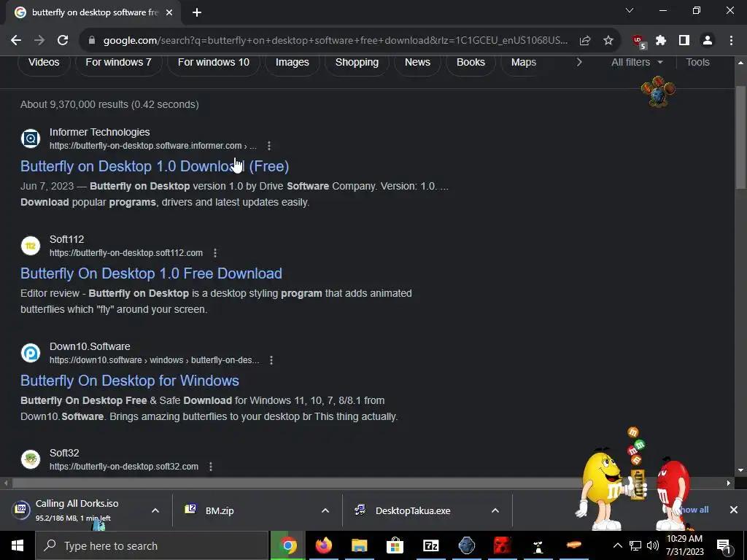
Task: Click the forward navigation arrow
Action: (x=39, y=41)
